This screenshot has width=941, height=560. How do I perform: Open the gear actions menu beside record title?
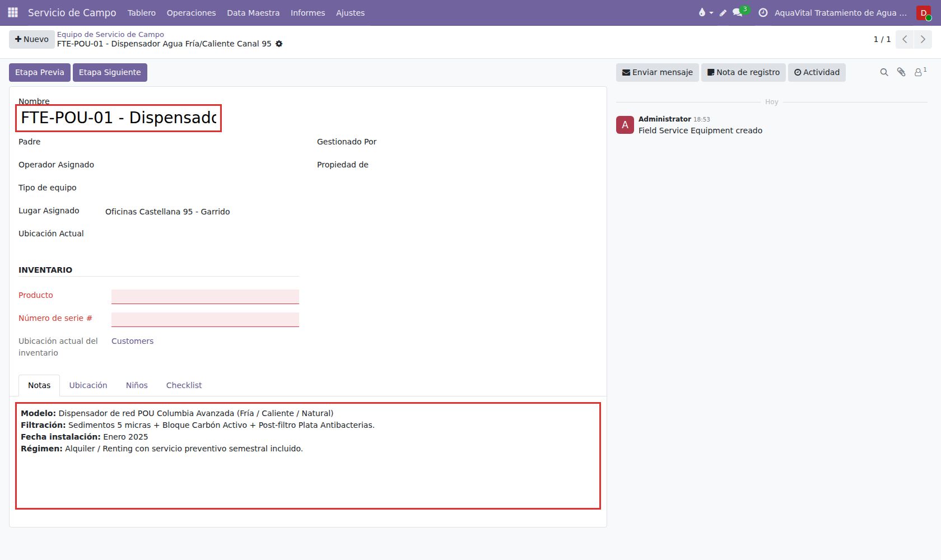pyautogui.click(x=279, y=44)
